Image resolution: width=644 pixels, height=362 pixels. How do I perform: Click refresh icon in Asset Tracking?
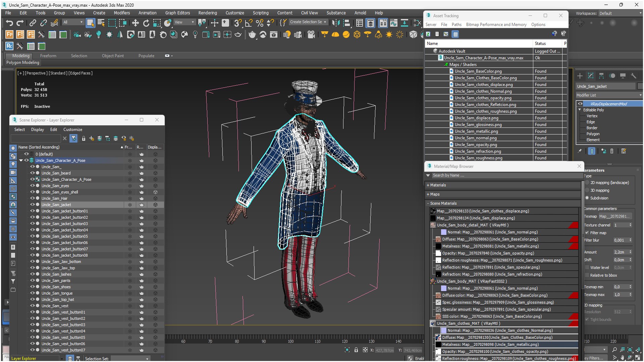coord(428,34)
